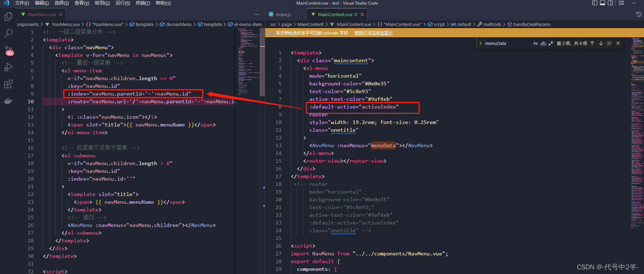Viewport: 644px width, 274px height.
Task: Open the handleDealParams breadcrumb
Action: point(529,24)
